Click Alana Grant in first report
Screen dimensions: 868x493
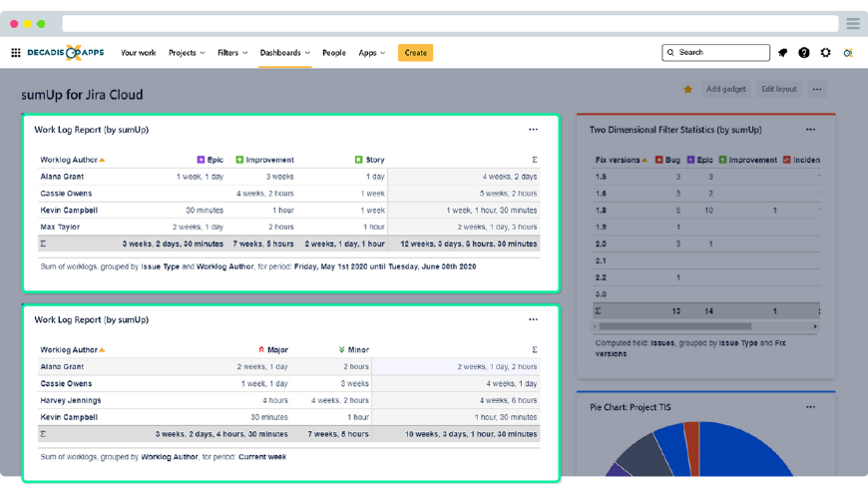pos(62,177)
